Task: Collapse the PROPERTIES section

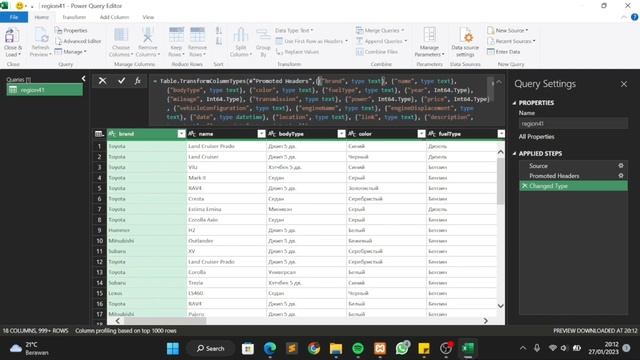Action: pyautogui.click(x=514, y=103)
